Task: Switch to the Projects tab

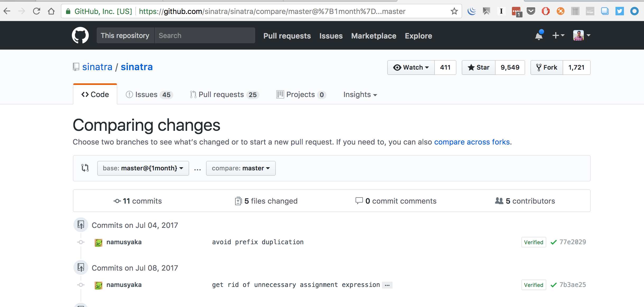Action: pos(301,95)
